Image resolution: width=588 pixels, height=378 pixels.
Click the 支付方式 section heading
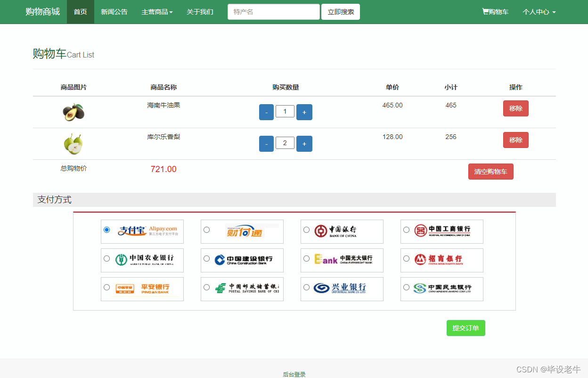point(55,200)
